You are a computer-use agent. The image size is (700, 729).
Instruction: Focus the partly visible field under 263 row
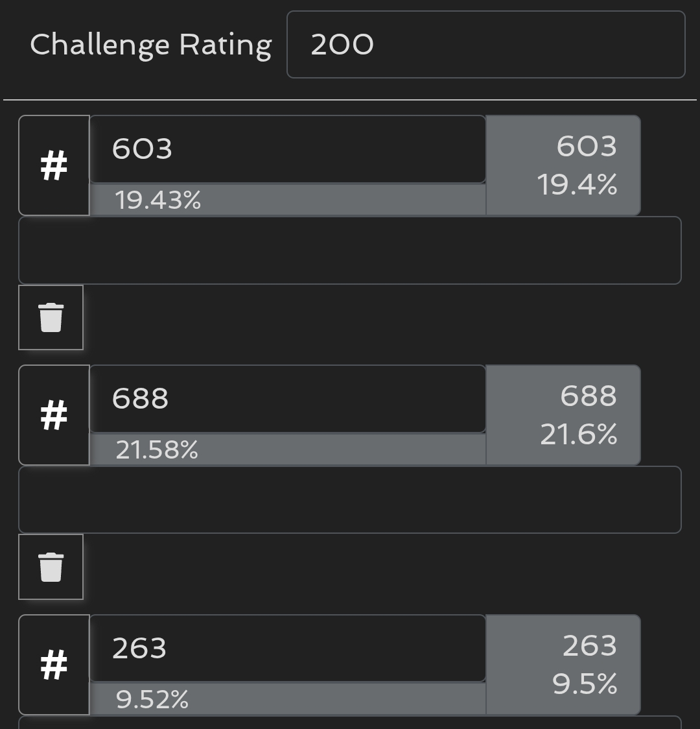[x=349, y=723]
